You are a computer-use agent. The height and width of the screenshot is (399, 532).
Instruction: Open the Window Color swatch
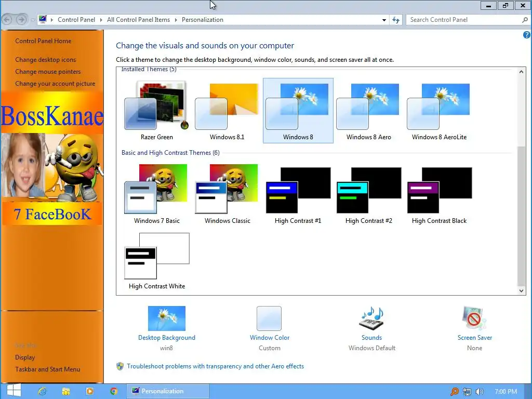[x=269, y=318]
